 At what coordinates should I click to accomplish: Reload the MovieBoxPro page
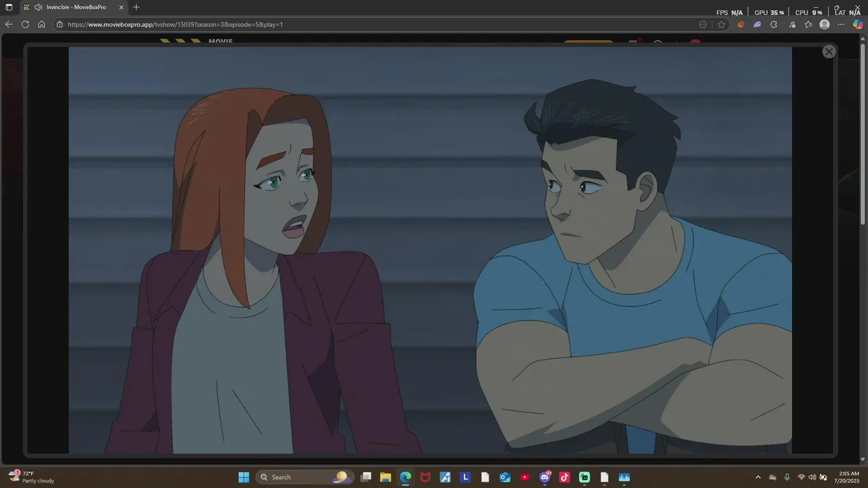pos(25,24)
